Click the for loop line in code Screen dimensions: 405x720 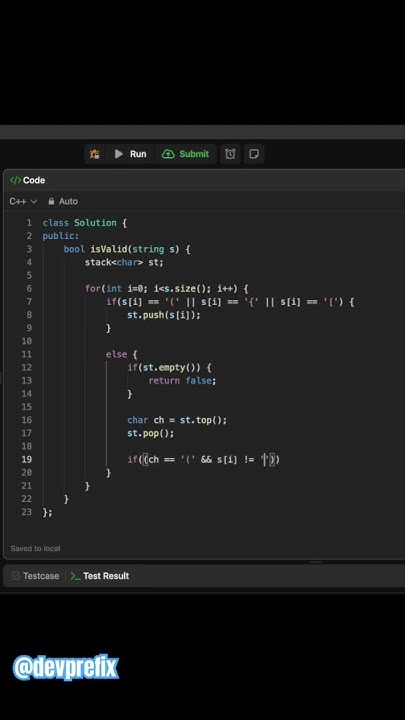pos(167,289)
